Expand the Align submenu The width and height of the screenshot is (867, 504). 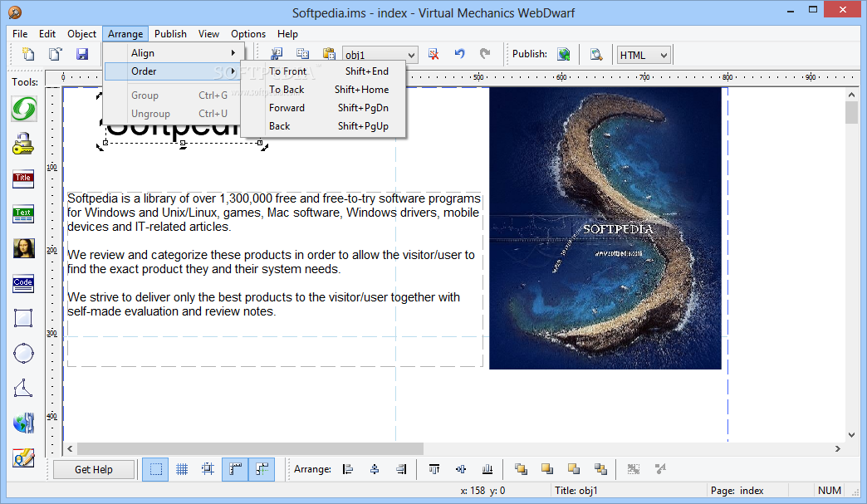(x=174, y=53)
